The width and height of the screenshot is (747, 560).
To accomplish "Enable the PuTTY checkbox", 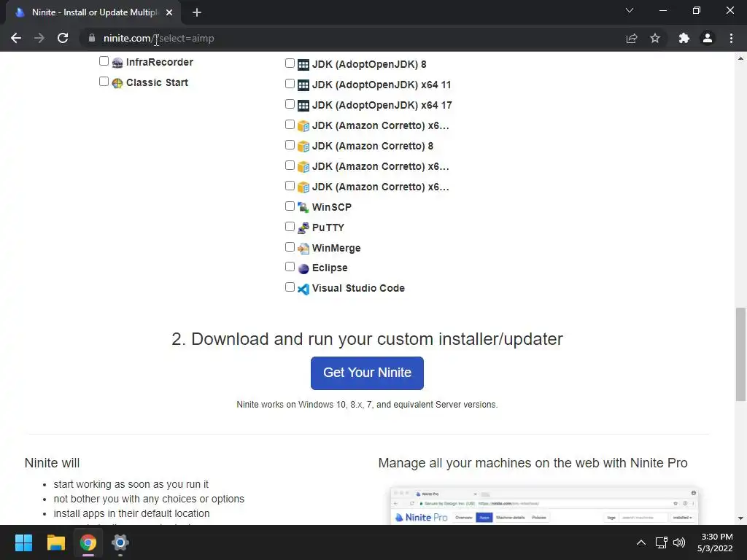I will point(290,226).
